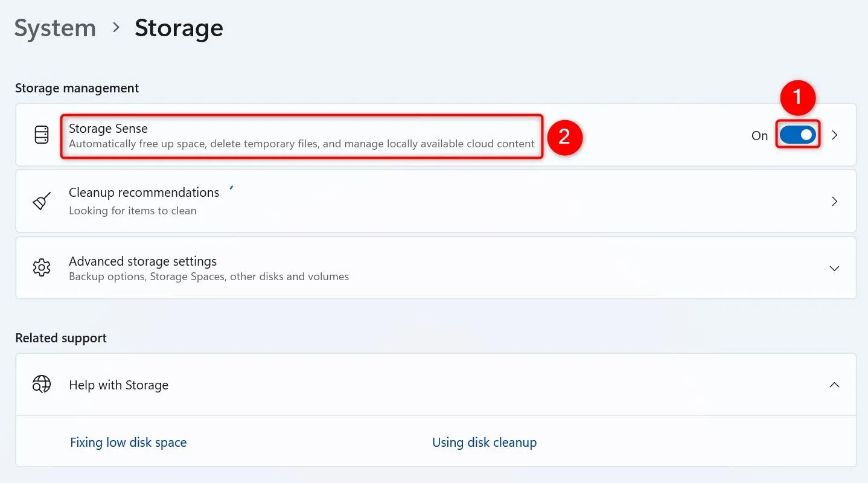The width and height of the screenshot is (868, 483).
Task: Click the red callout marker numbered 2
Action: coord(565,138)
